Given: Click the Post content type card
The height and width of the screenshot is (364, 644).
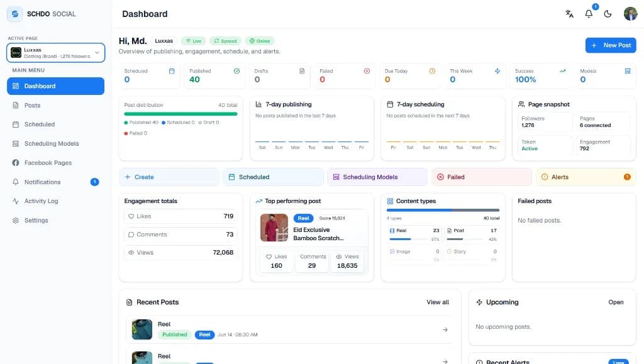Looking at the screenshot, I should tap(472, 234).
